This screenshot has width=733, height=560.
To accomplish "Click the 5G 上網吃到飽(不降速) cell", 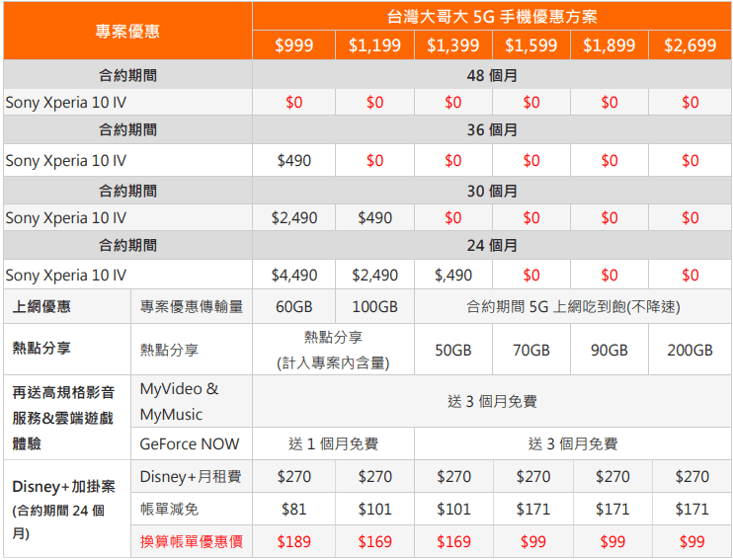I will [572, 307].
